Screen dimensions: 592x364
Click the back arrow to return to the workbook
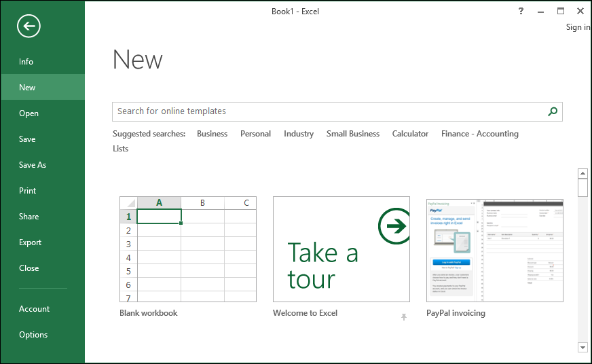(29, 26)
